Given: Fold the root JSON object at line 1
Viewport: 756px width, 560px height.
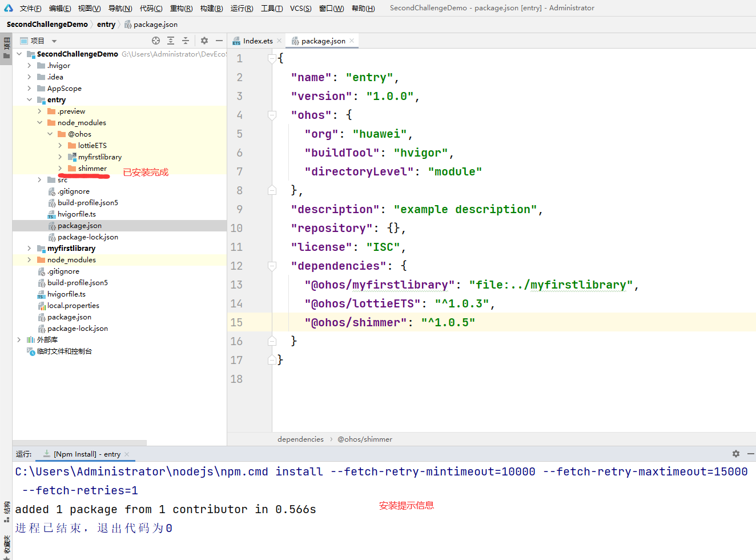Looking at the screenshot, I should (272, 58).
